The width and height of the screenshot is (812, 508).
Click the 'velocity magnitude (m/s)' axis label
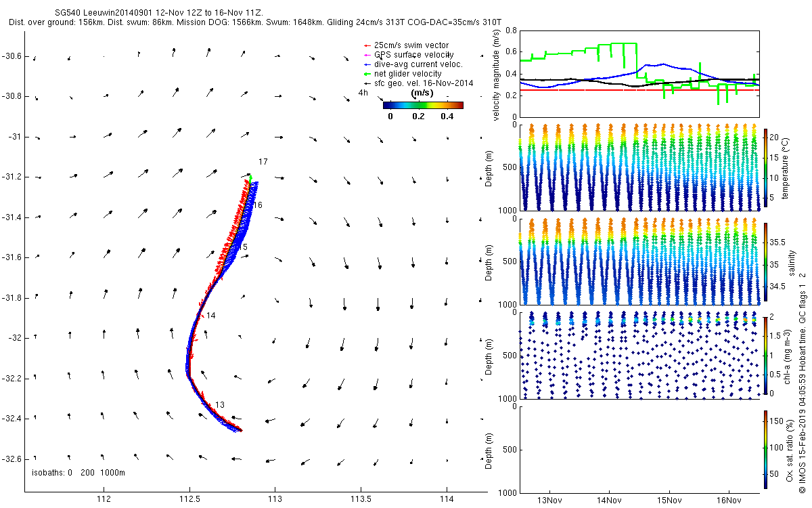tap(496, 74)
